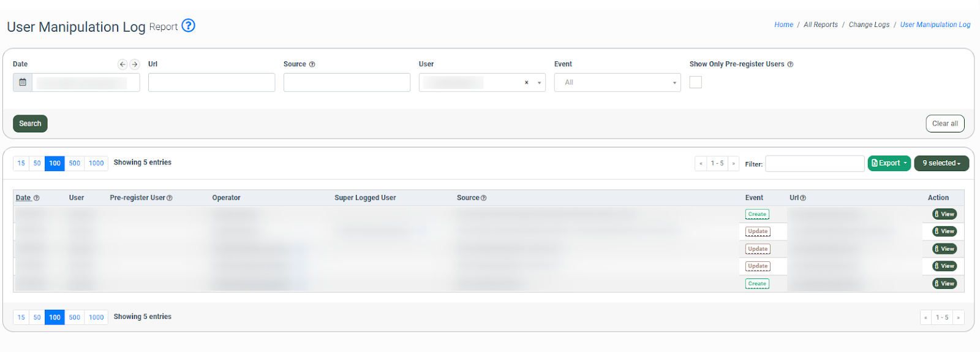Click the Clear all button
This screenshot has width=980, height=352.
click(944, 123)
